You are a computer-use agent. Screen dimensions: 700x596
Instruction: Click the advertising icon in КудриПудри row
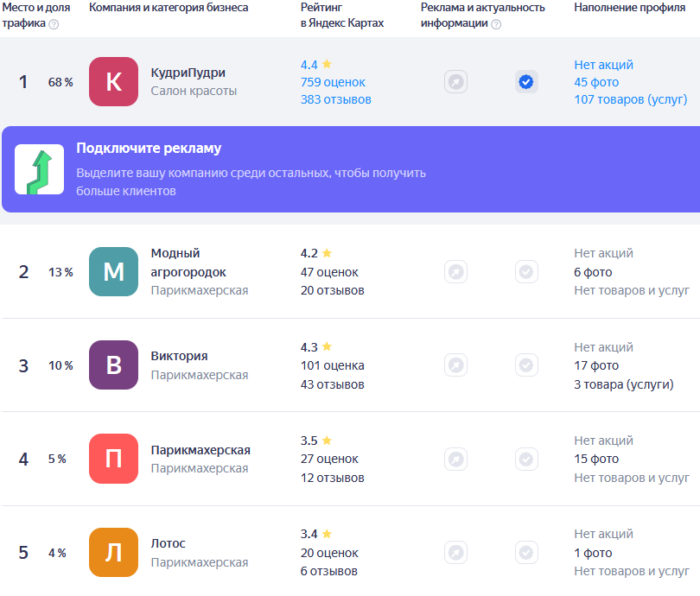click(455, 82)
